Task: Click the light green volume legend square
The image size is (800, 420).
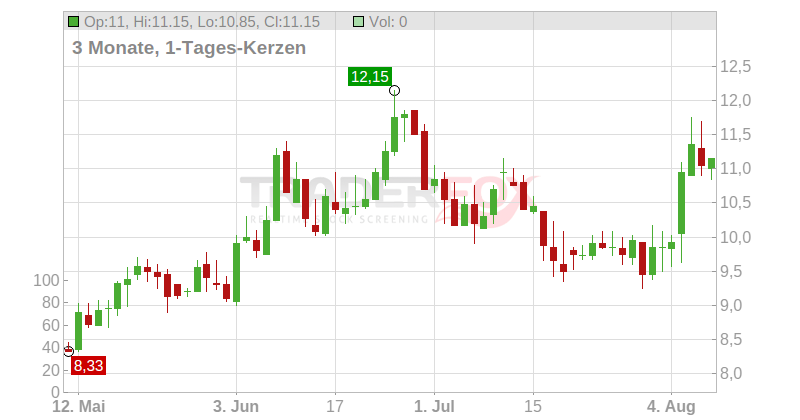Action: 359,22
